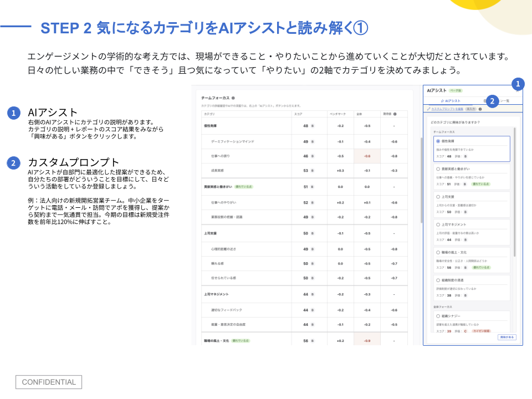Click info icon in 期待値 column header
Screen dimensions: 532x399
tap(395, 114)
